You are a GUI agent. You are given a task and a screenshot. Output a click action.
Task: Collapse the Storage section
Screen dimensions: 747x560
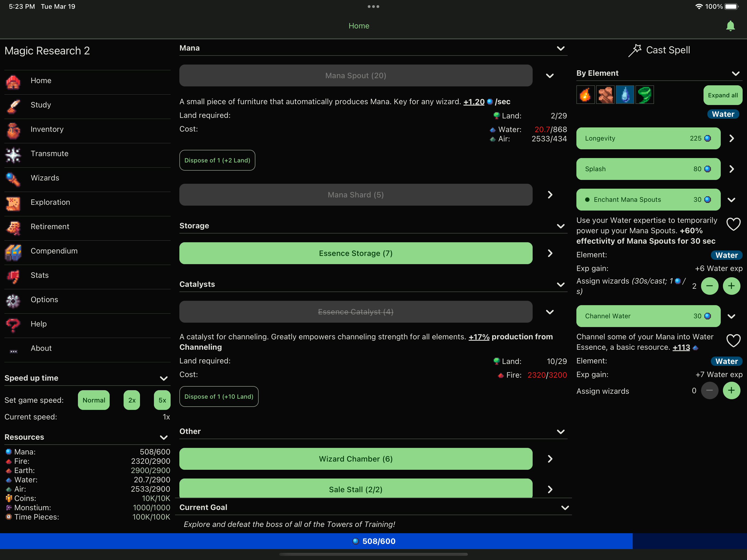click(561, 226)
